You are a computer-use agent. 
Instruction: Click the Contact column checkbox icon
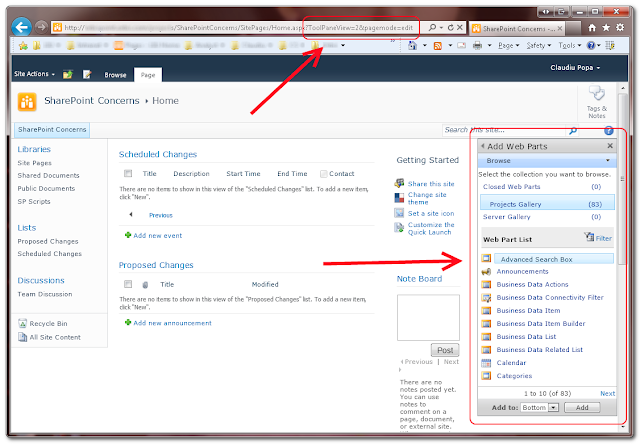click(x=324, y=174)
